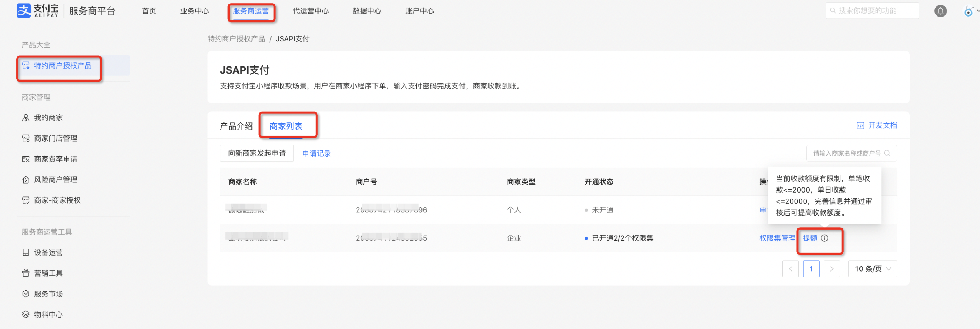Switch to the 商家列表 tab
Viewport: 980px width, 329px height.
tap(286, 126)
